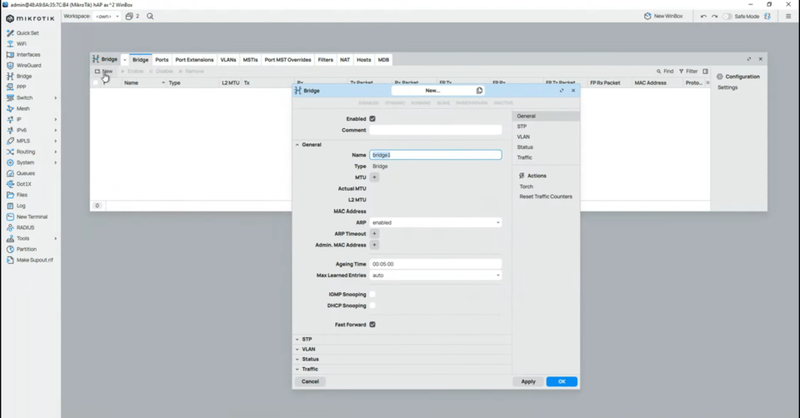Tick the select-all checkbox in the Bridge table header
The image size is (800, 418).
point(95,83)
